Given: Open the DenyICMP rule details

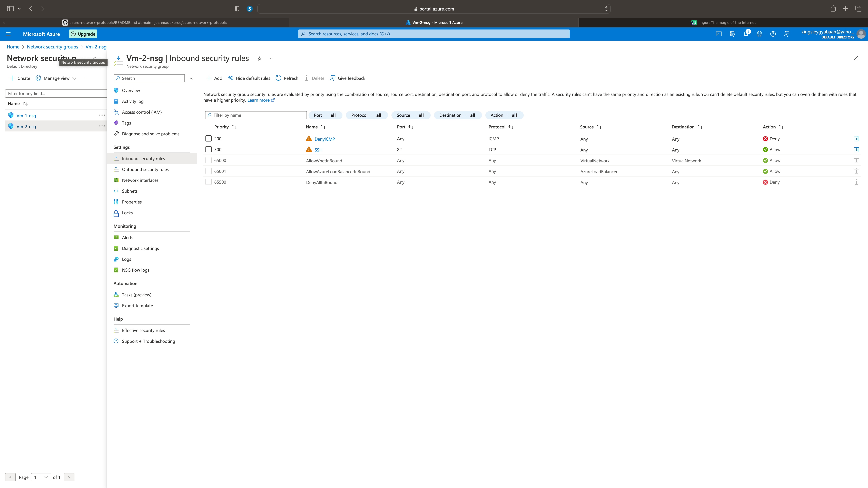Looking at the screenshot, I should (324, 138).
